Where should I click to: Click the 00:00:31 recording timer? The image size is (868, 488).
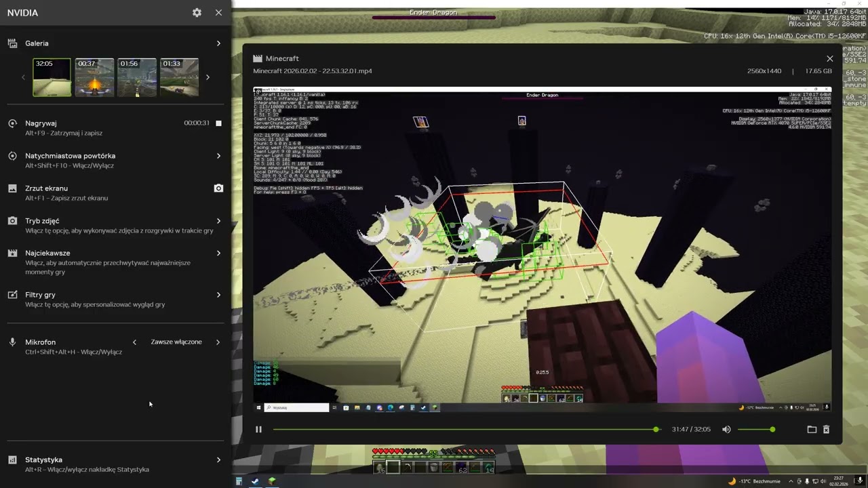tap(197, 123)
